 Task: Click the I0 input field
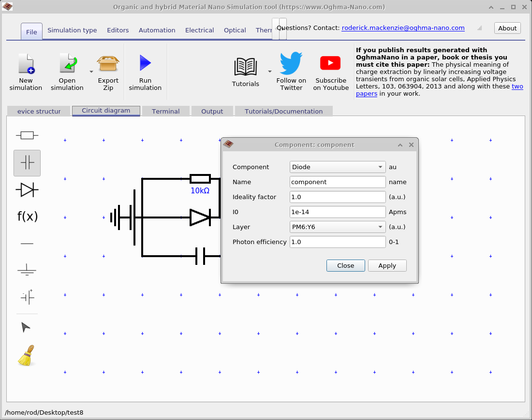337,212
